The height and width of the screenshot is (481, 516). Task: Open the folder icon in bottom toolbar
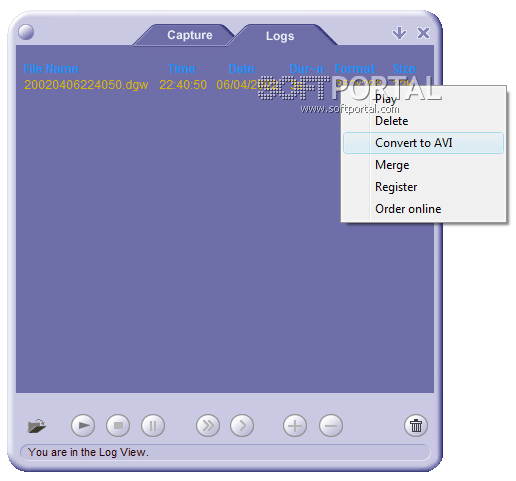37,426
